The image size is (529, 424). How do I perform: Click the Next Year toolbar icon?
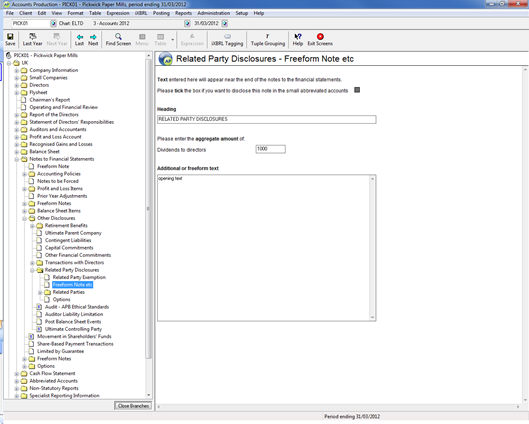pyautogui.click(x=57, y=39)
